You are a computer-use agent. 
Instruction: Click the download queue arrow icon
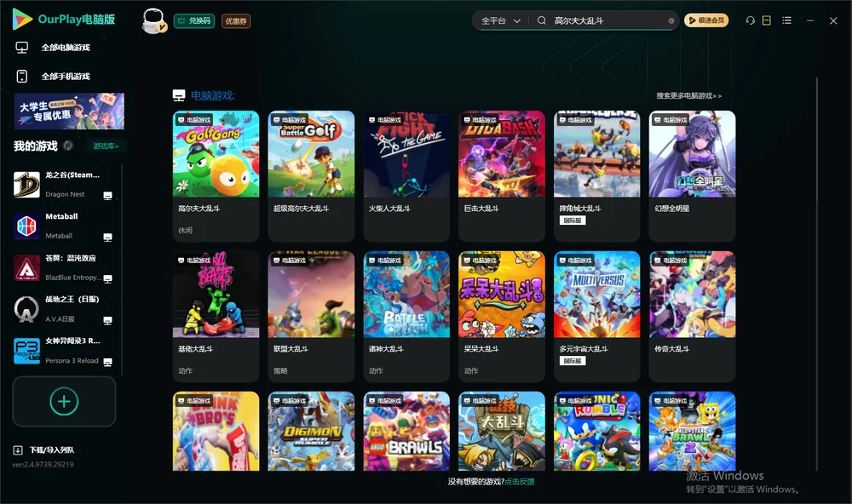[x=18, y=450]
